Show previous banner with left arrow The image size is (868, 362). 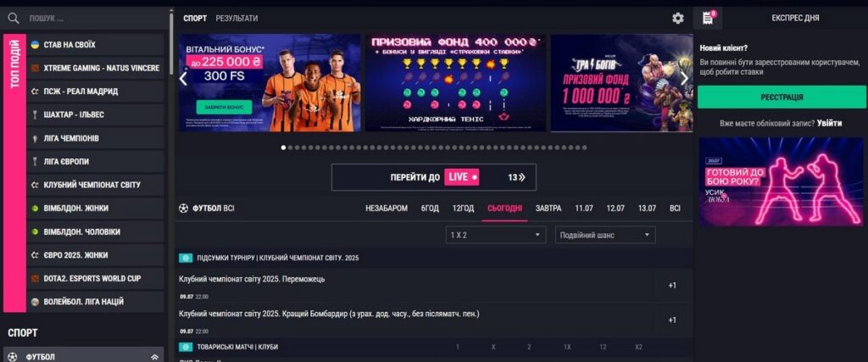coord(183,79)
